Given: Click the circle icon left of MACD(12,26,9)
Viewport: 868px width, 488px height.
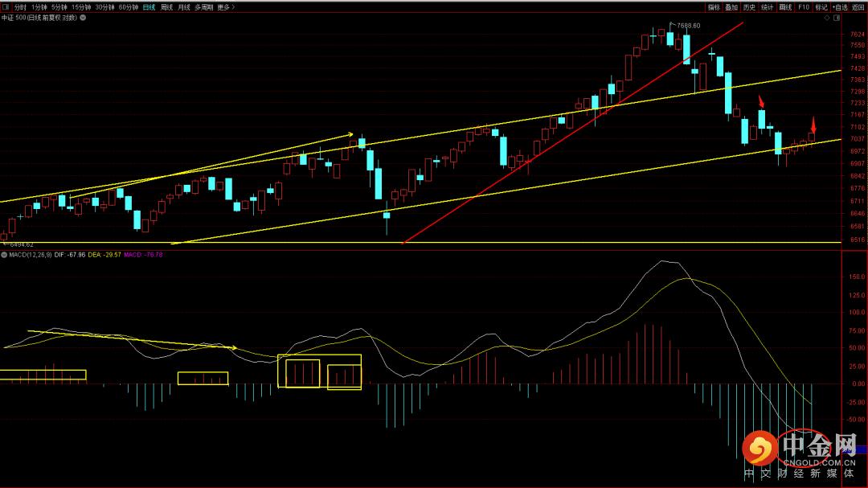Looking at the screenshot, I should pyautogui.click(x=4, y=255).
